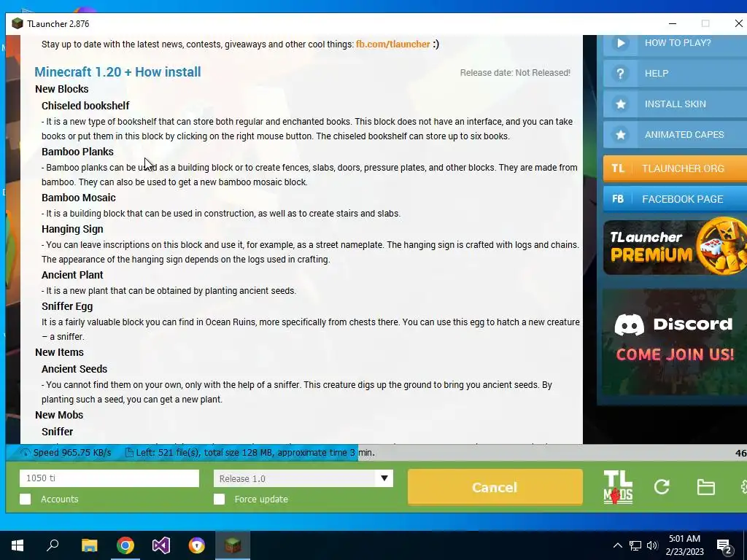Click the HOW TO PLAY? menu button

point(675,44)
